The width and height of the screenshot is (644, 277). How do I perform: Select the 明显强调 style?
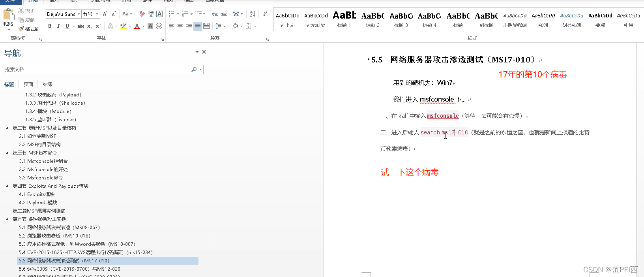point(571,20)
